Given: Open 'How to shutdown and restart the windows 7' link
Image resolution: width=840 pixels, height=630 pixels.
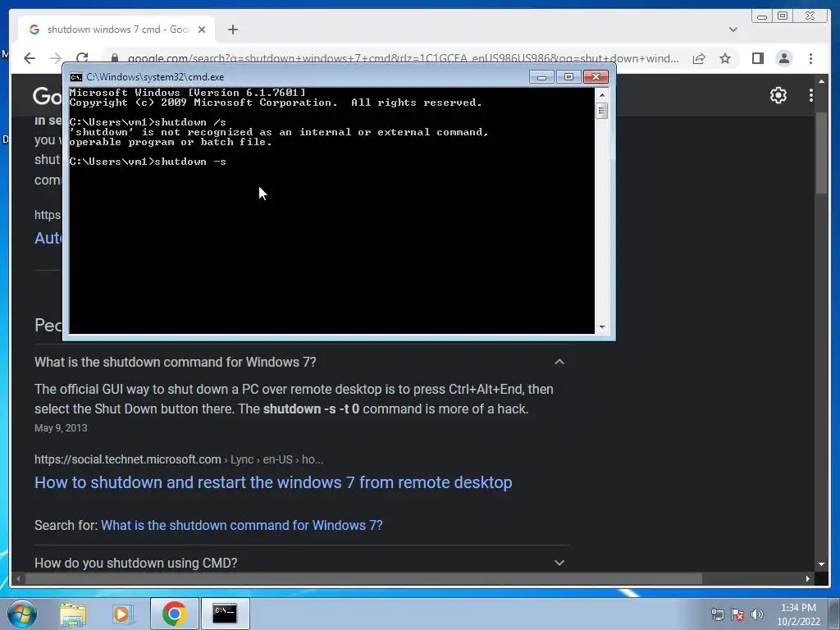Looking at the screenshot, I should [x=273, y=482].
